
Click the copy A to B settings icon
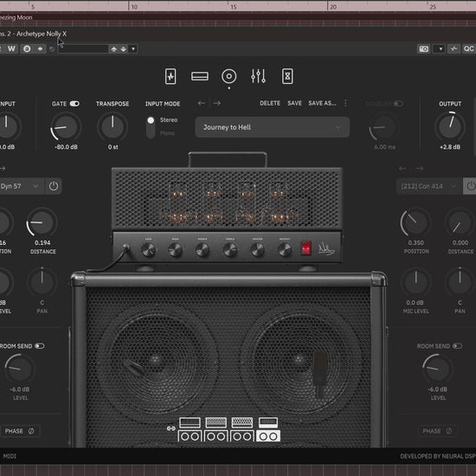tap(40, 48)
